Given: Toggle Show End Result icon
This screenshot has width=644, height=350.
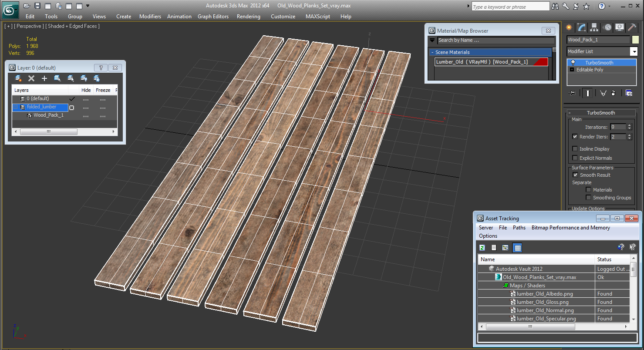Looking at the screenshot, I should coord(588,93).
